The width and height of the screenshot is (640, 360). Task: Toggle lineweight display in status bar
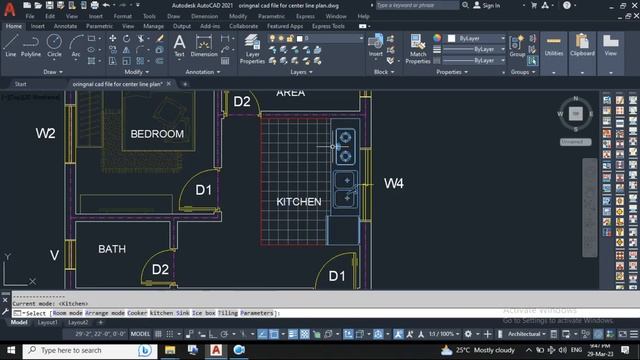coord(293,334)
